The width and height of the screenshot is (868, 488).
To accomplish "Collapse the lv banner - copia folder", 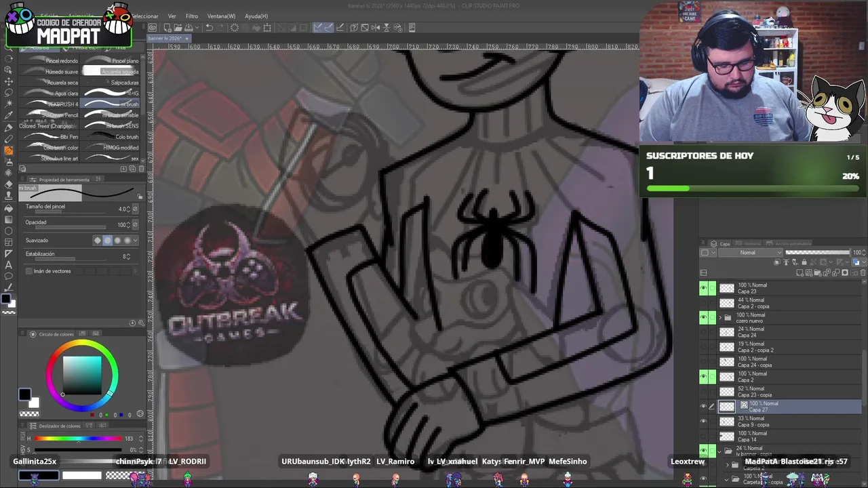I will click(x=720, y=451).
